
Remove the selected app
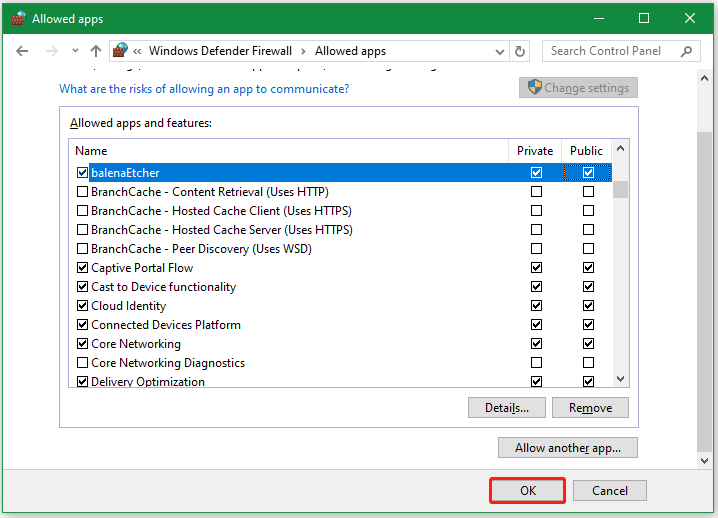(x=590, y=408)
